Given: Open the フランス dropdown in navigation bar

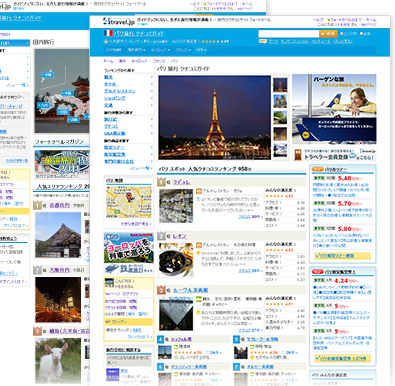Looking at the screenshot, I should pos(183,50).
